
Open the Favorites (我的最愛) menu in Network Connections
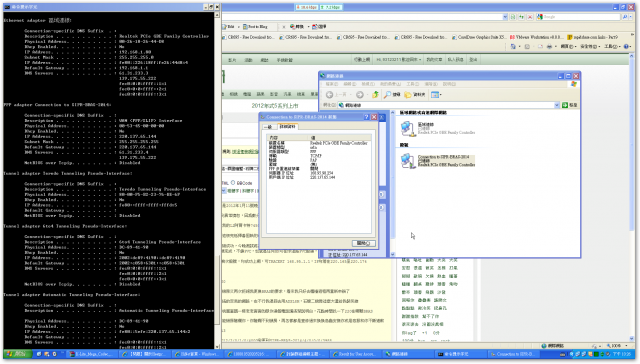point(390,84)
